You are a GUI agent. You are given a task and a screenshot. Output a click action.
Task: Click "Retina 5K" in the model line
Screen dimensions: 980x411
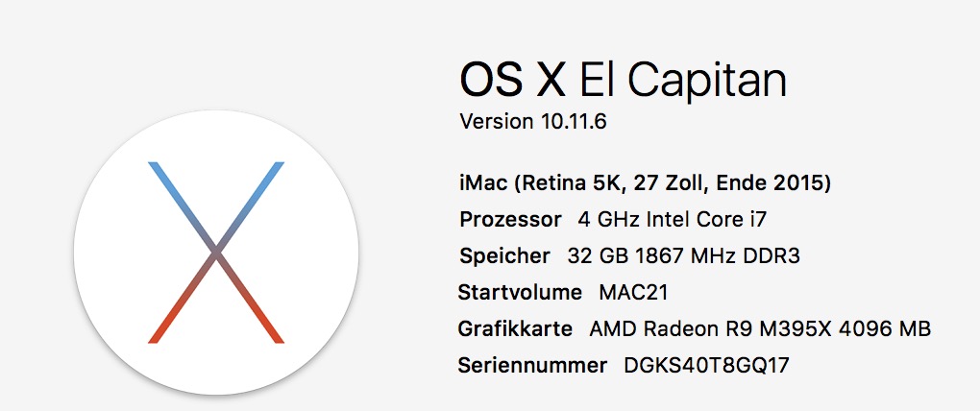click(x=583, y=182)
